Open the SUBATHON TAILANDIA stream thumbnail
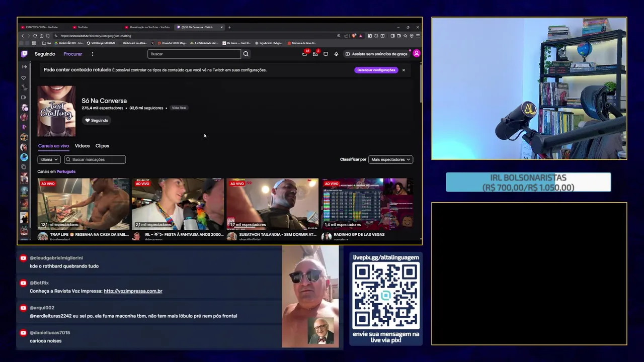This screenshot has height=362, width=644. point(272,204)
